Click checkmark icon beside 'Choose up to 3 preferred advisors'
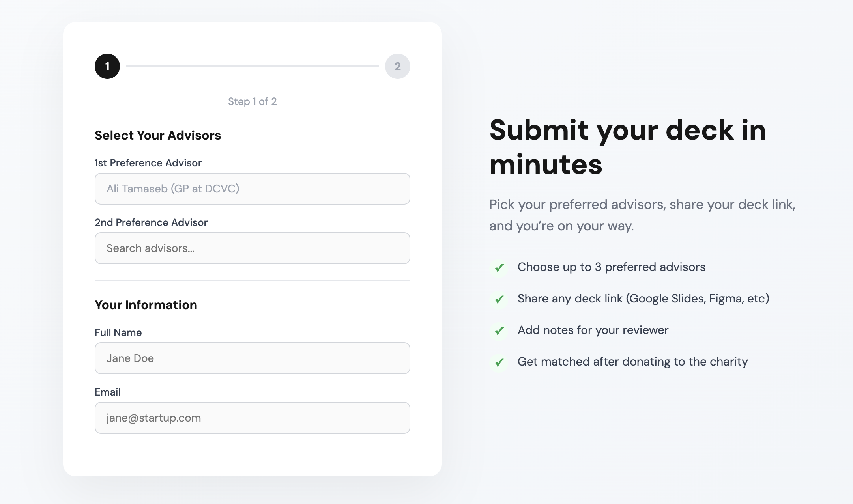853x504 pixels. (x=499, y=268)
